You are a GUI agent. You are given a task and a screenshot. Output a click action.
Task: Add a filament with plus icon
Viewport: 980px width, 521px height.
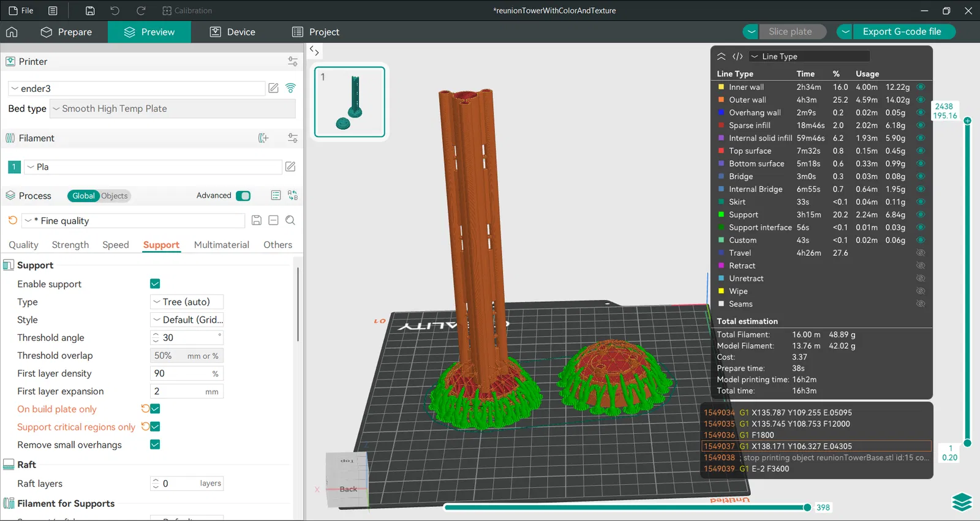pos(263,138)
